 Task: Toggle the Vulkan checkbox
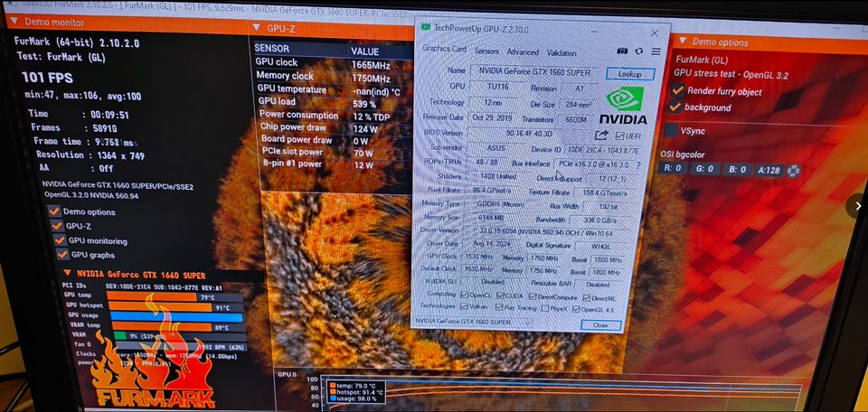tap(463, 306)
